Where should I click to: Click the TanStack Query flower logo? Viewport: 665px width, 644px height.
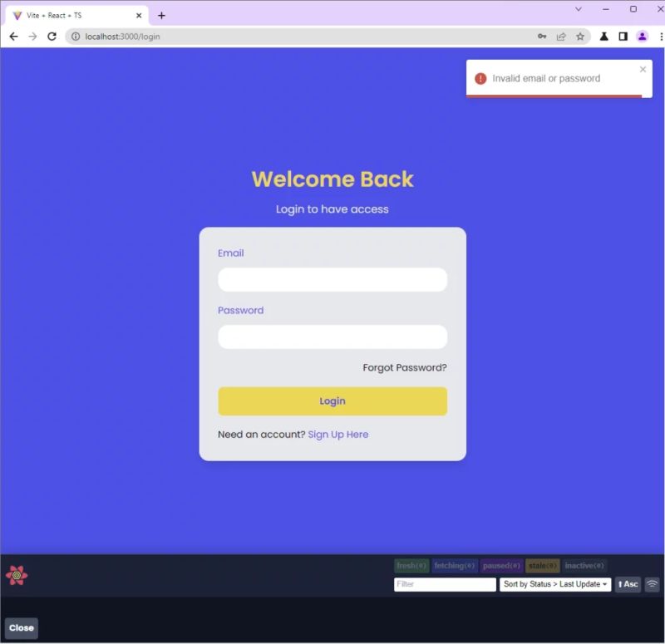coord(15,573)
